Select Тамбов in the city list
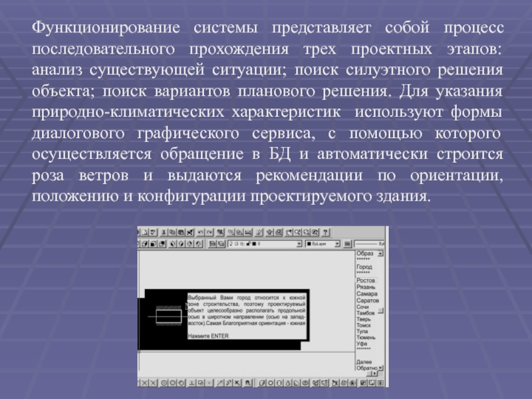Viewport: 532px width, 399px height. point(365,313)
